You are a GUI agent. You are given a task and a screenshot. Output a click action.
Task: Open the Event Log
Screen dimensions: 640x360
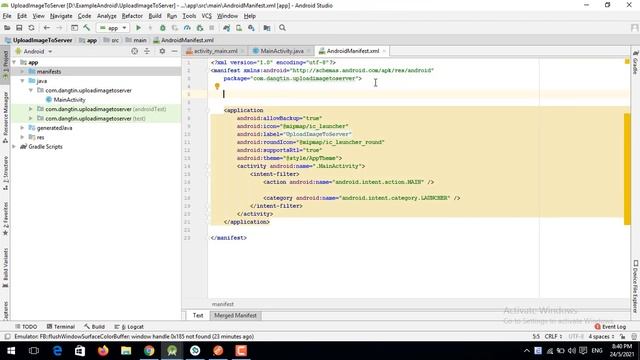tap(610, 327)
